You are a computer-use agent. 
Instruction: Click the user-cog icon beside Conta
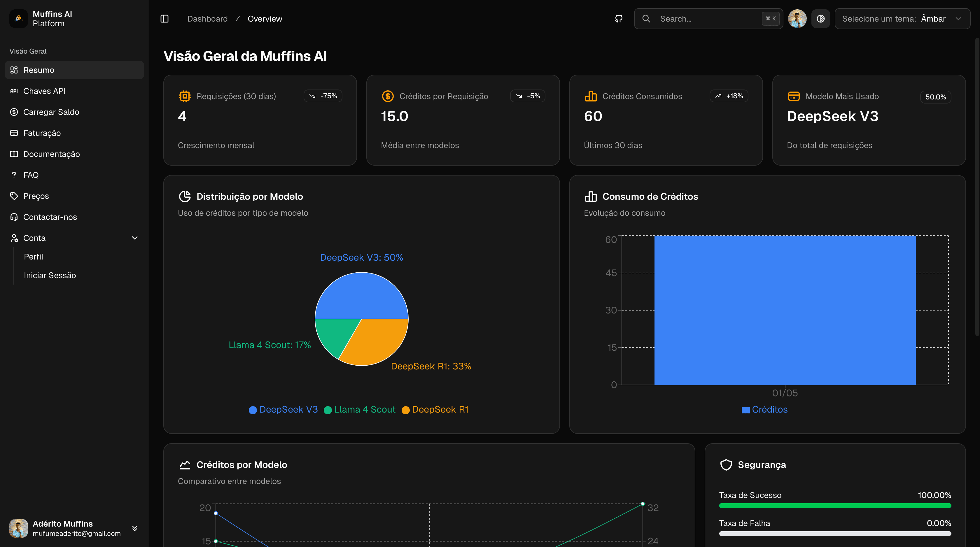14,238
